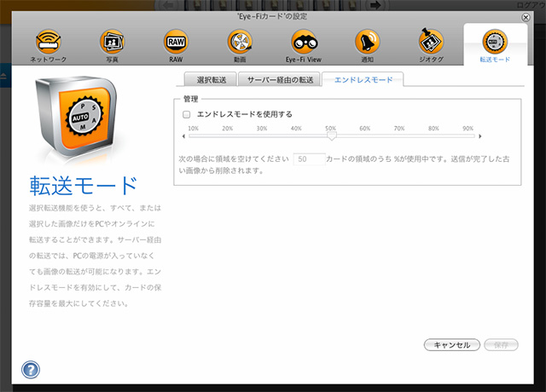This screenshot has height=392, width=546.
Task: Click the slider left decrease arrow
Action: tap(184, 136)
